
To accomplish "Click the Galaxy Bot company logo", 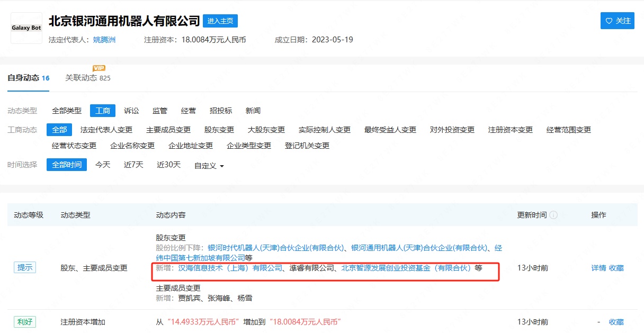I will [x=26, y=28].
